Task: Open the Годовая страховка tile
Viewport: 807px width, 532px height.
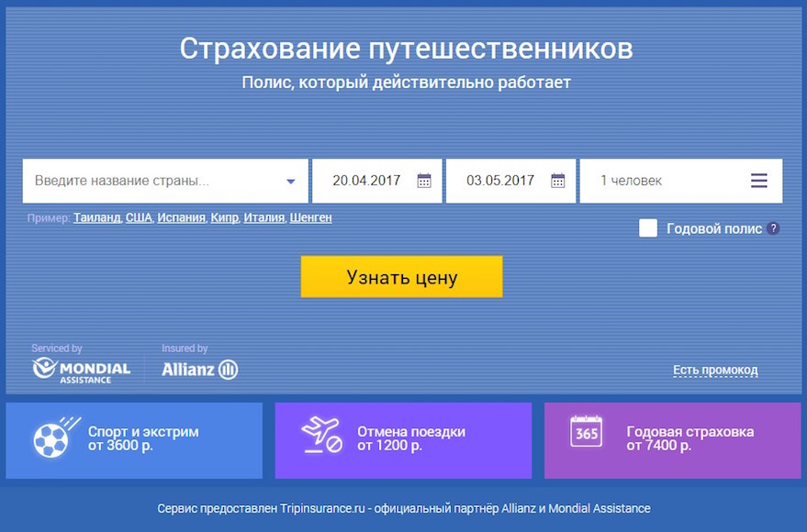Action: point(672,440)
